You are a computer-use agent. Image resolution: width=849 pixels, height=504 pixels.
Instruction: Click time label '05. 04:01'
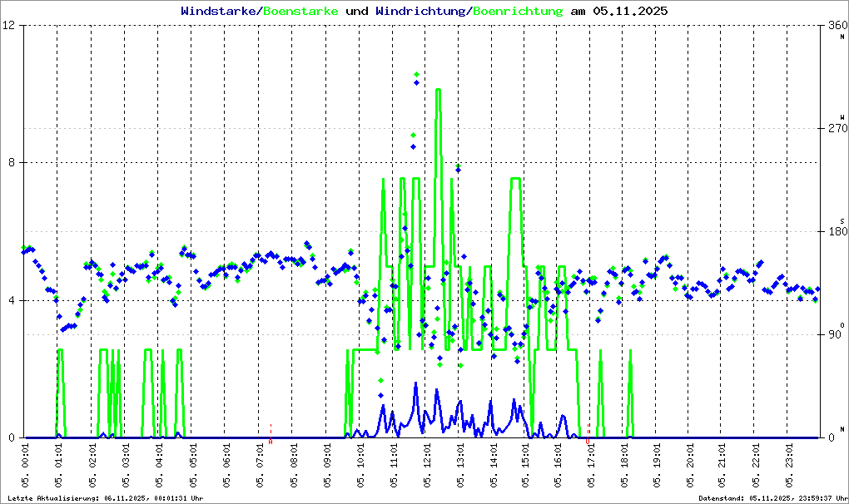(159, 466)
